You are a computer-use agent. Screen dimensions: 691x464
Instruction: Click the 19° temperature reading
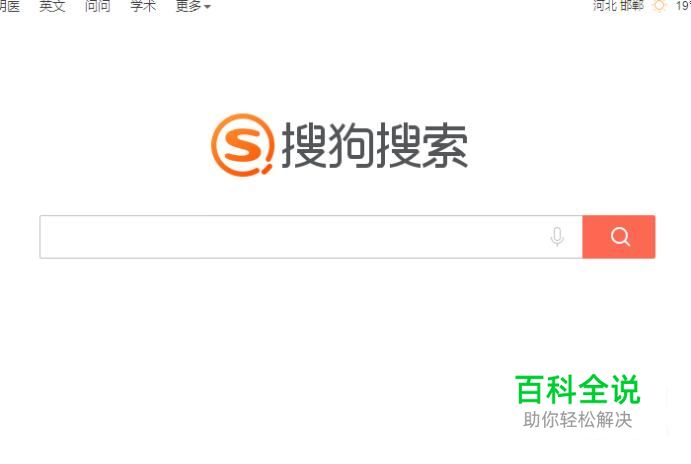click(x=683, y=6)
